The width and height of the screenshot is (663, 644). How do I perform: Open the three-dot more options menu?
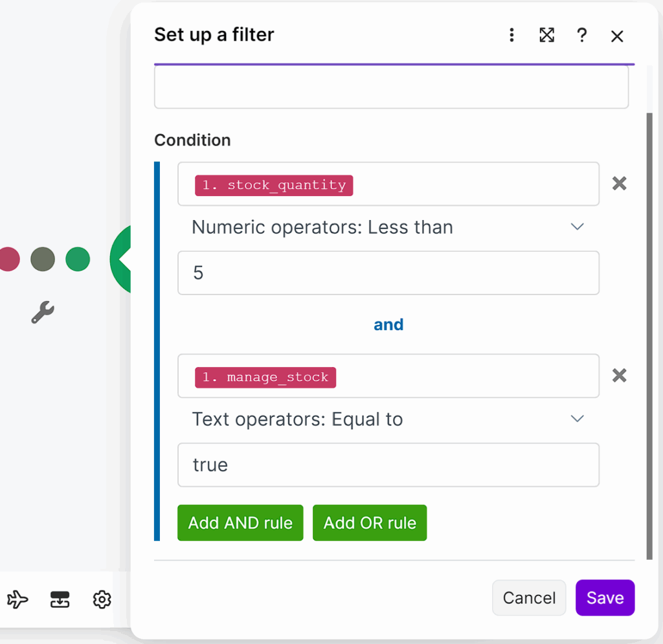[x=511, y=36]
